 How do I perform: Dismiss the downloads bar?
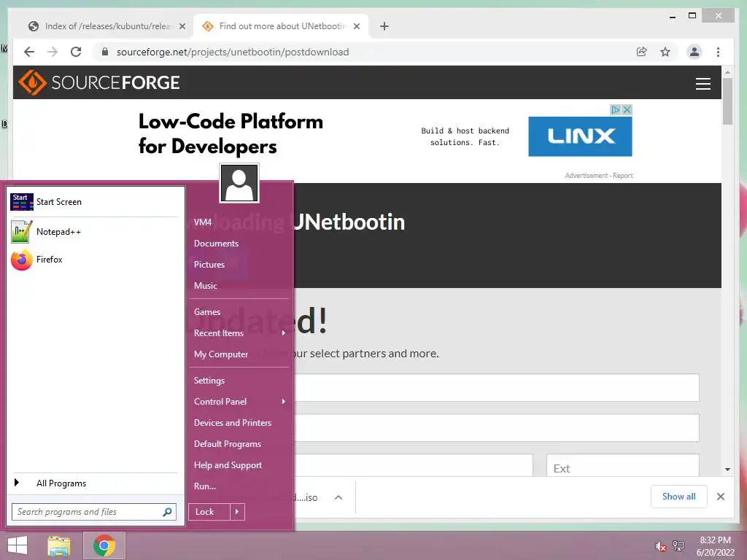[x=720, y=497]
